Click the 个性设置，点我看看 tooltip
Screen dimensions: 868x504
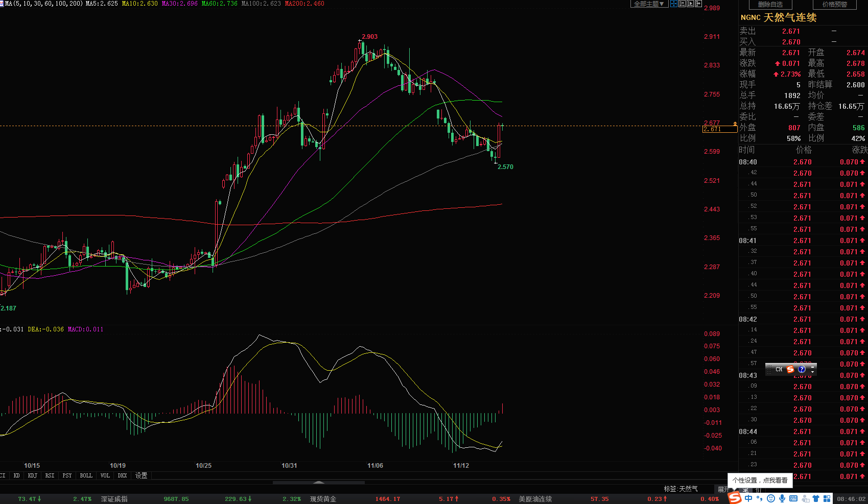(x=760, y=481)
